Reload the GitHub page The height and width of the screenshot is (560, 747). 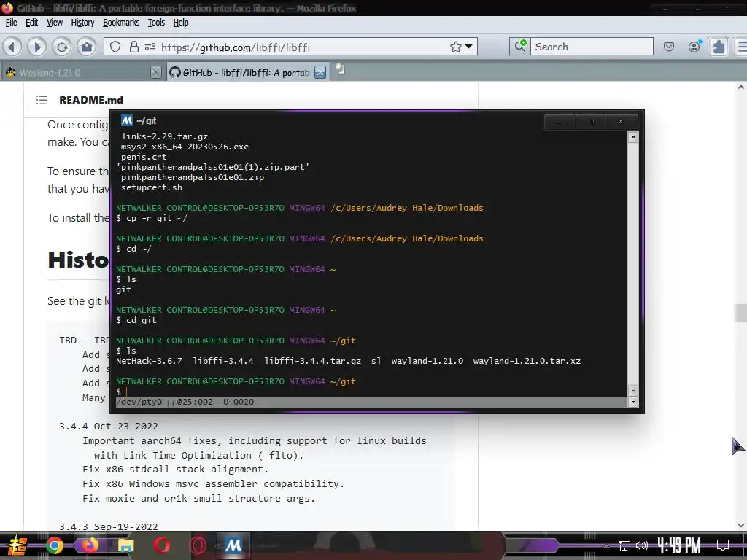pyautogui.click(x=61, y=47)
